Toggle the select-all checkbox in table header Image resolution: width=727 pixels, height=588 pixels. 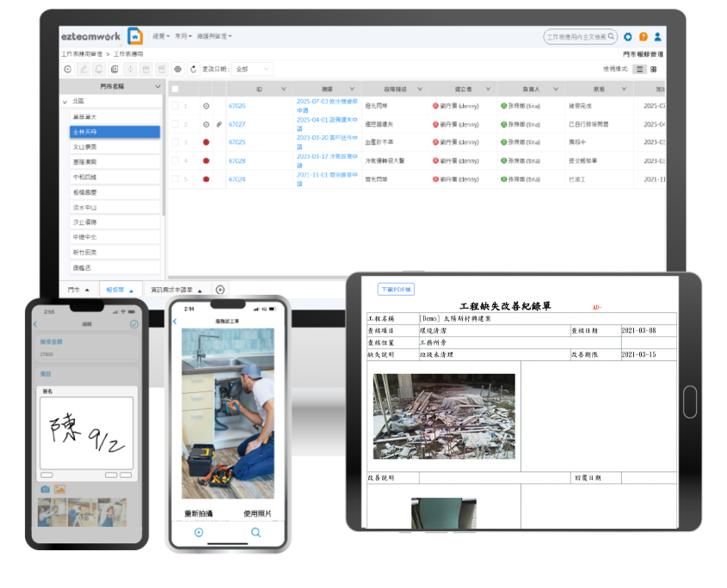coord(176,89)
